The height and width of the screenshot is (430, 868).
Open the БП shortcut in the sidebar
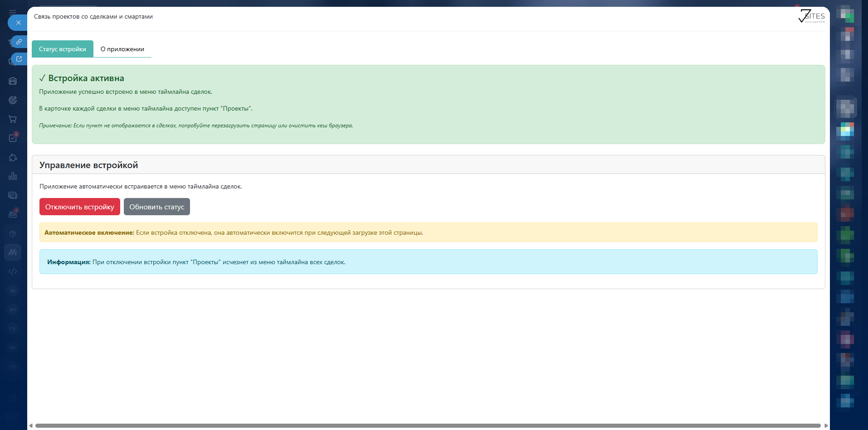pos(13,309)
